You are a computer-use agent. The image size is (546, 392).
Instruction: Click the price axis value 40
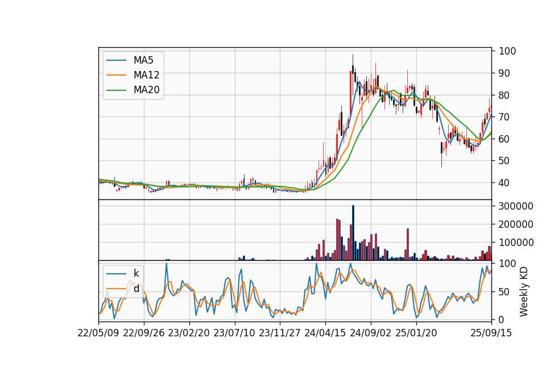point(504,182)
